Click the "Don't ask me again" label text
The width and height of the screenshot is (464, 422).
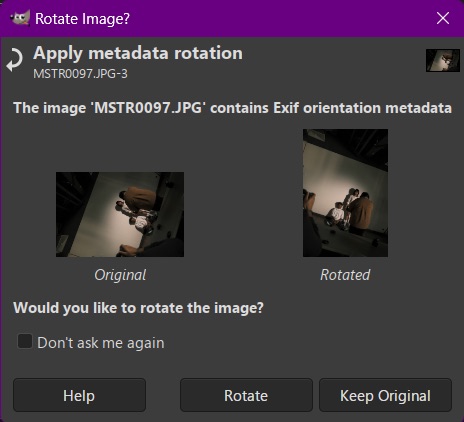[101, 343]
